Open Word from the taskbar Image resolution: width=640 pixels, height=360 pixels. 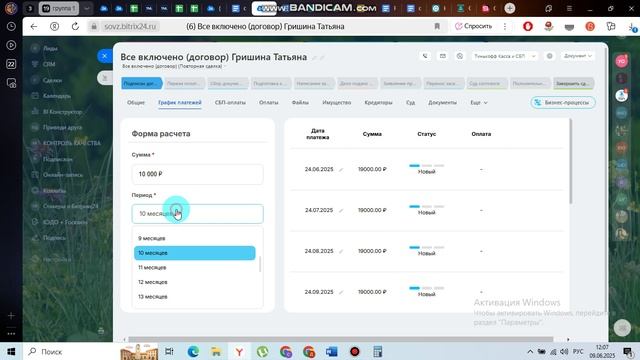point(331,351)
